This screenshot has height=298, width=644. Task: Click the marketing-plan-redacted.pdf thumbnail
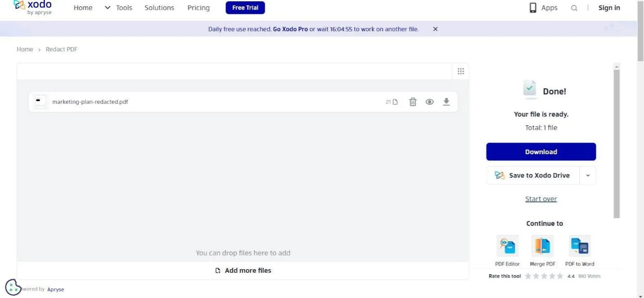[x=41, y=102]
